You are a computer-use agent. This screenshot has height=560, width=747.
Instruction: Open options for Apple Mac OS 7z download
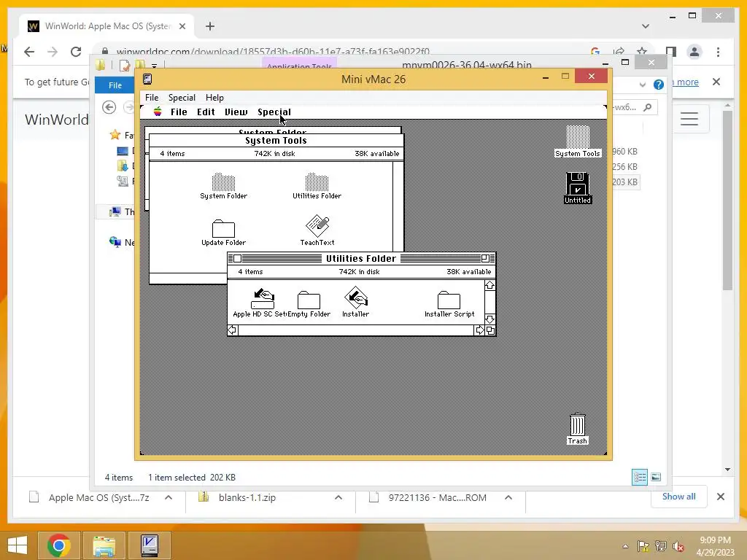coord(169,497)
